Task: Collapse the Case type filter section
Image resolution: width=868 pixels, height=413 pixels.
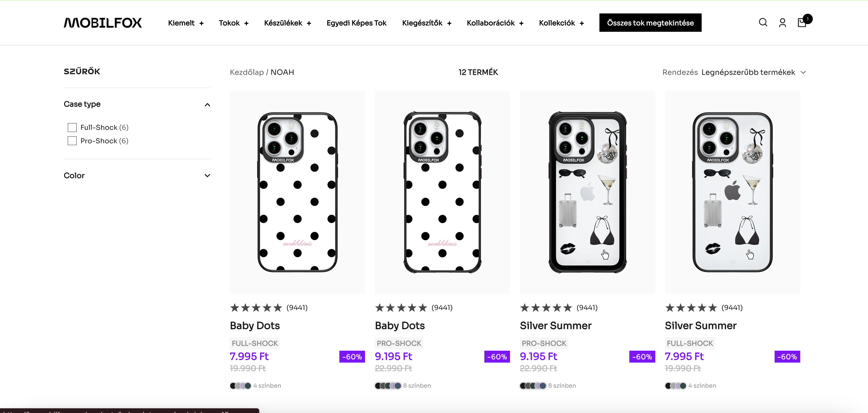Action: 207,104
